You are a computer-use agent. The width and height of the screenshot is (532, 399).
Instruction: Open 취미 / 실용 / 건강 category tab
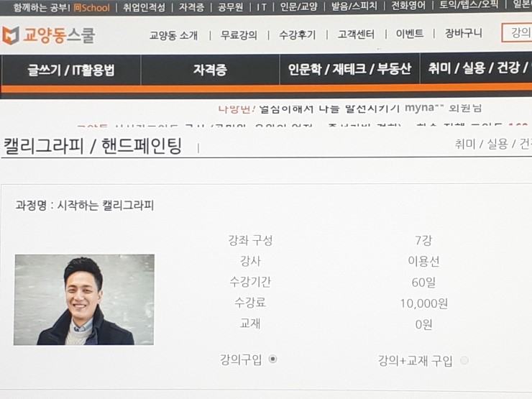477,68
